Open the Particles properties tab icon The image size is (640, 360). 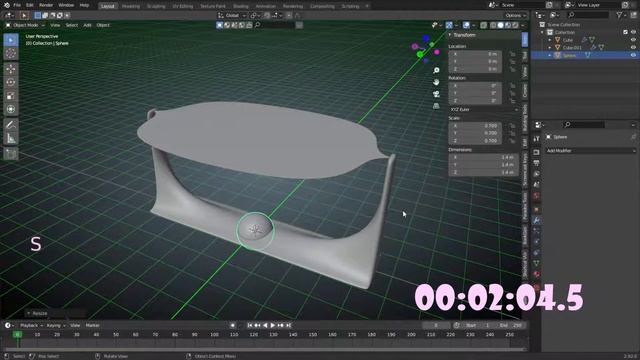tap(536, 231)
